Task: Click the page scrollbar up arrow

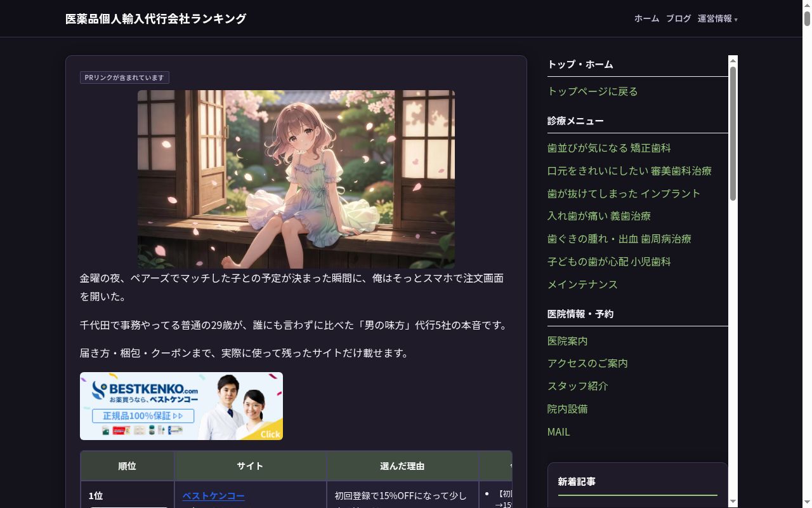Action: (807, 5)
